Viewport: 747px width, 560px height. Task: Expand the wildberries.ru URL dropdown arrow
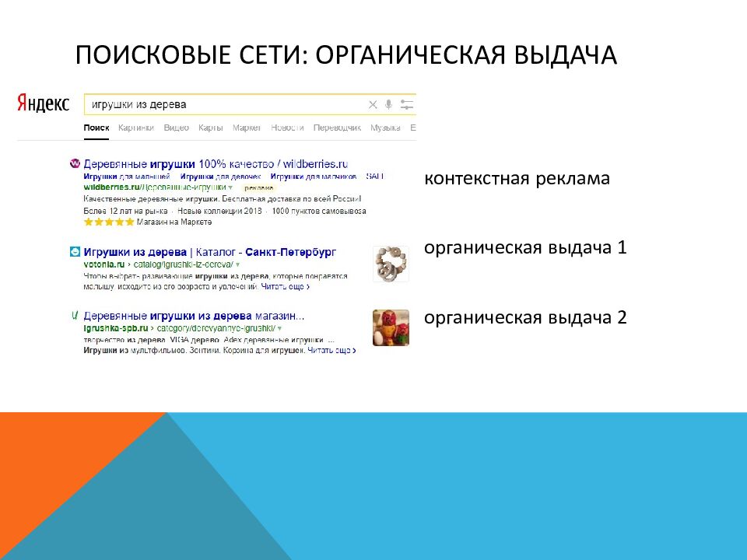(231, 187)
